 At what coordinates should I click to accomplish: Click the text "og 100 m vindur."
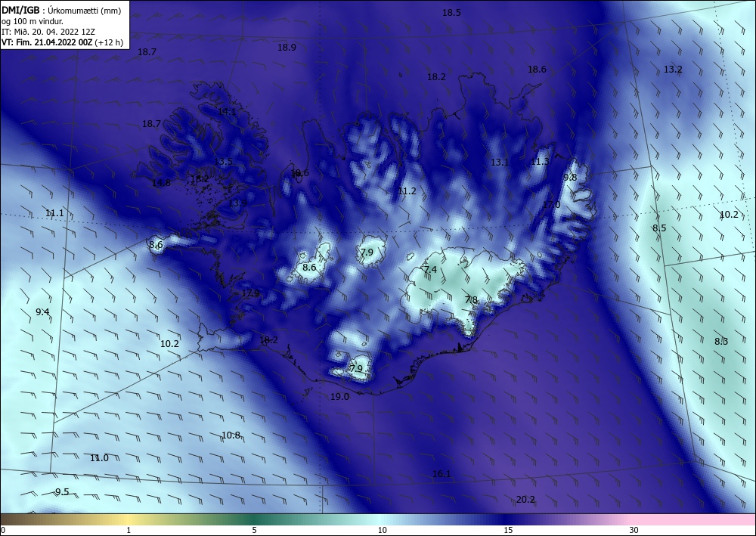[x=33, y=21]
